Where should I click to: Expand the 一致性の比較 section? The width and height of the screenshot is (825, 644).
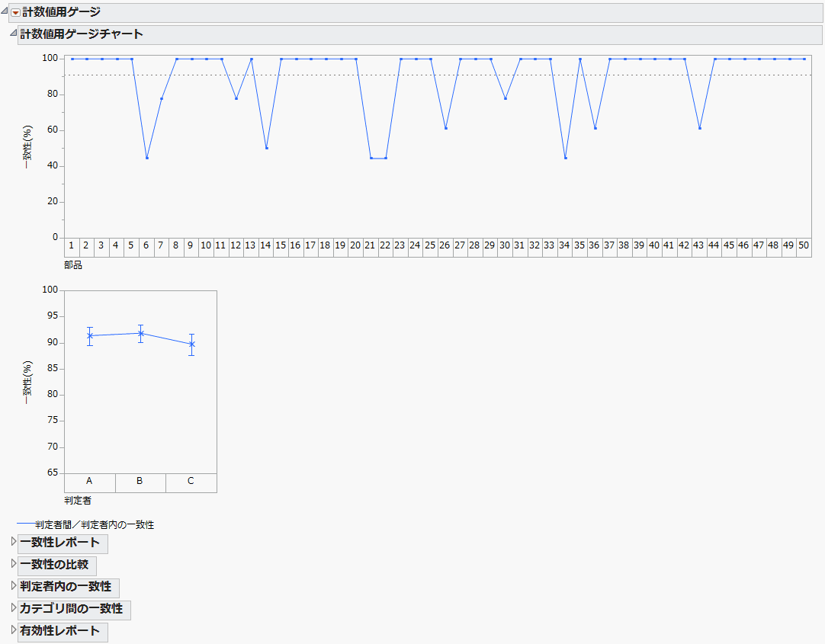click(14, 563)
